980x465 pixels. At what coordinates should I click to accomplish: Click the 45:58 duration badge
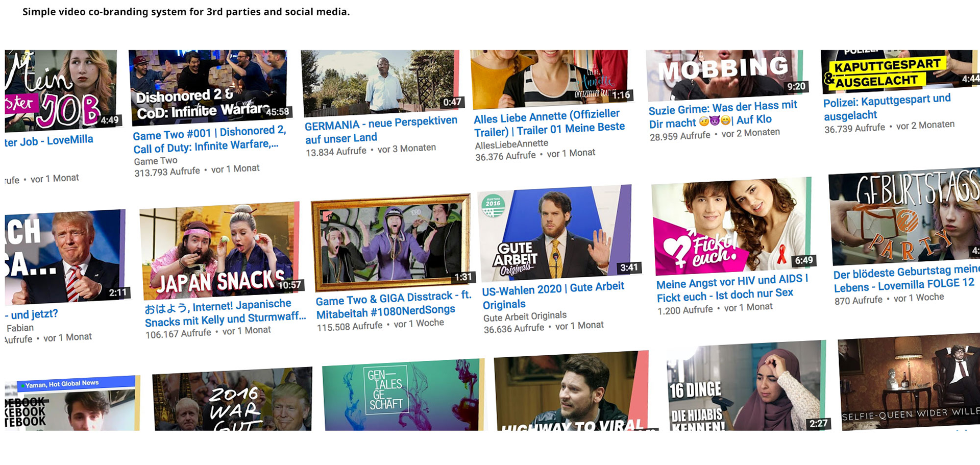coord(278,112)
